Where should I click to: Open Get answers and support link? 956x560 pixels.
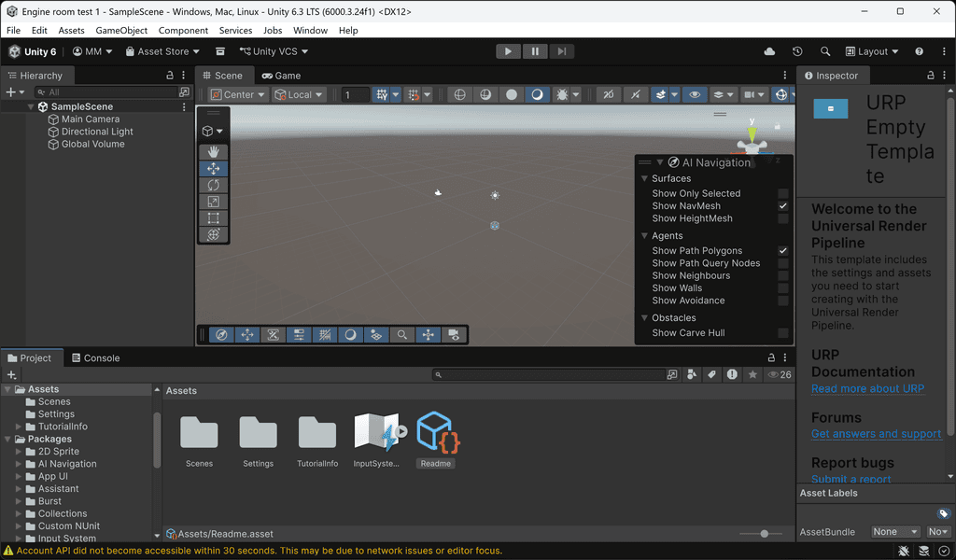click(876, 433)
